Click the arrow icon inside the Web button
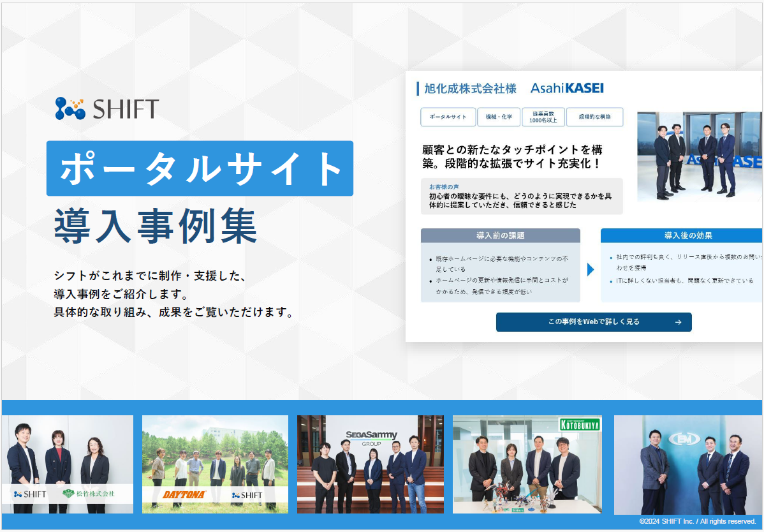 coord(679,322)
